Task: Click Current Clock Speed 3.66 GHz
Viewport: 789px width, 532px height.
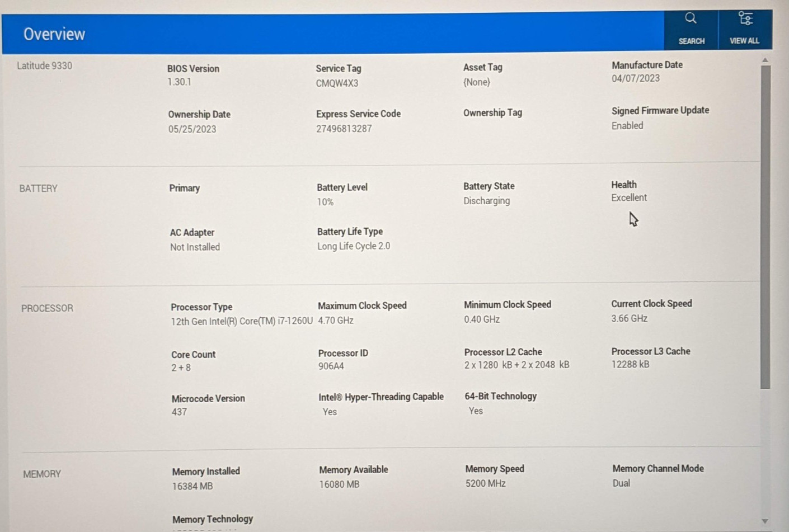Action: click(x=629, y=318)
